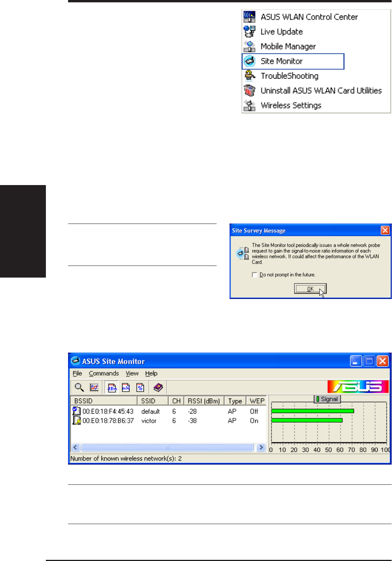Click the Wireless Settings icon
Viewport: 392px width, 561px height.
pos(249,105)
